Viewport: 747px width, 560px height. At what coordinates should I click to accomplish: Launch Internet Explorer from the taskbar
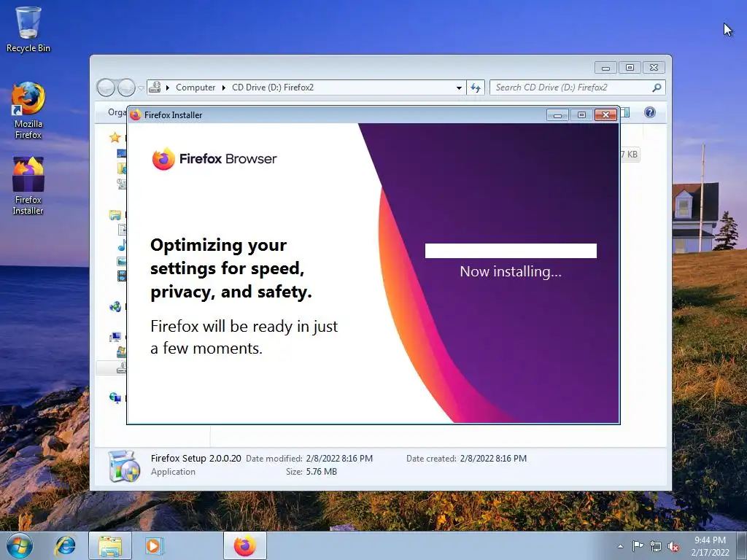pos(65,545)
